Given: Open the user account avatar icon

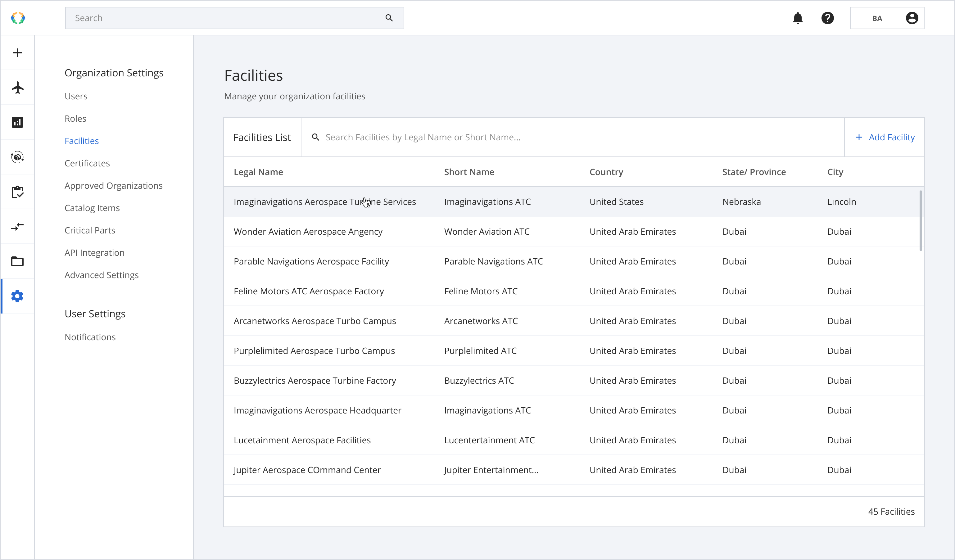Looking at the screenshot, I should click(x=912, y=18).
